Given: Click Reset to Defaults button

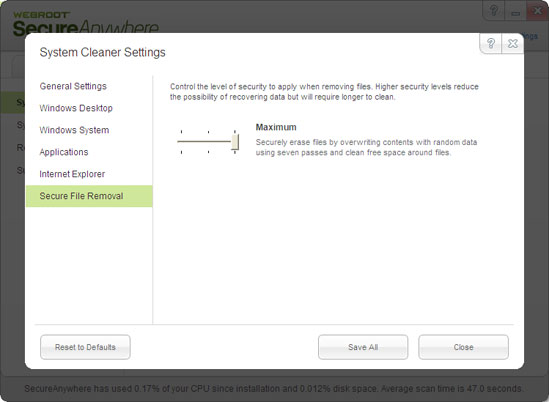Looking at the screenshot, I should 85,347.
